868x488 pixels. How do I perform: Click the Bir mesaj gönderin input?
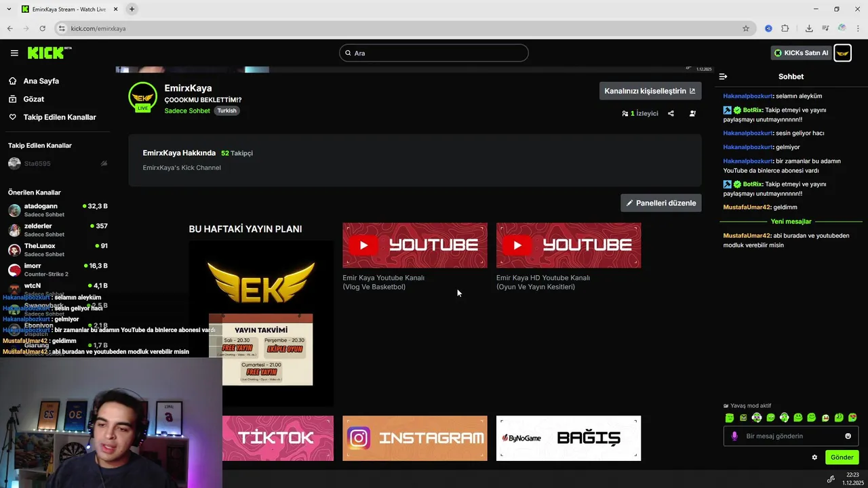point(790,436)
